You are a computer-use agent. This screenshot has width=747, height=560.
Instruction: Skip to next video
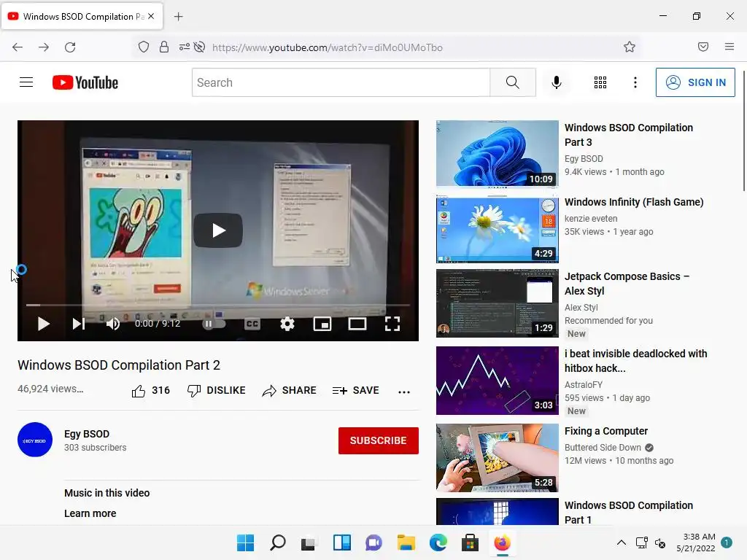click(79, 324)
